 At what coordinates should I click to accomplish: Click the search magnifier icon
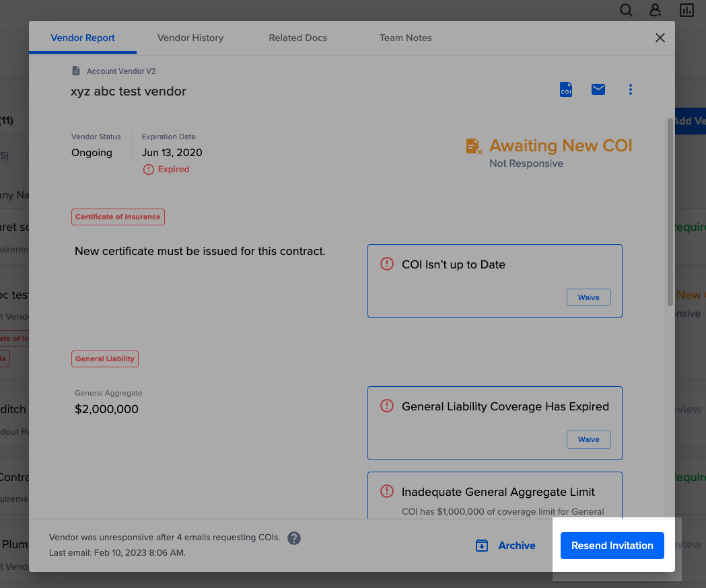626,10
